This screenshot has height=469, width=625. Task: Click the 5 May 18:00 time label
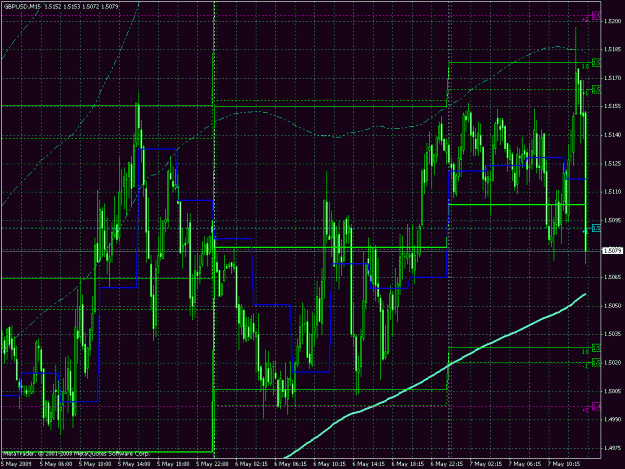173,464
